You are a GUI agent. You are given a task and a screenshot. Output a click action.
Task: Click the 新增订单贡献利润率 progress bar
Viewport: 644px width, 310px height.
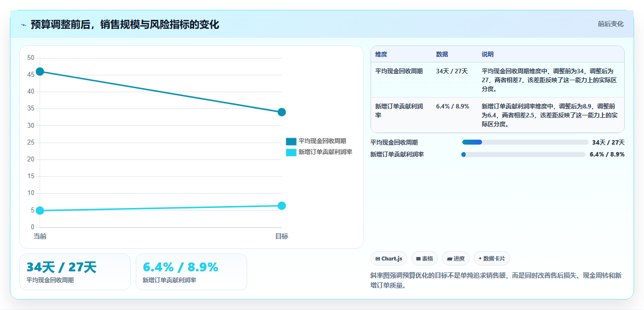523,155
